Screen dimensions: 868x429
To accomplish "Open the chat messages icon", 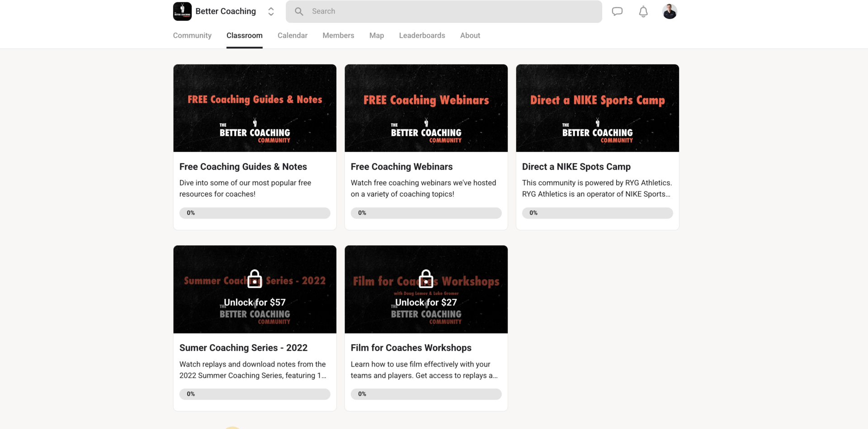I will 617,11.
